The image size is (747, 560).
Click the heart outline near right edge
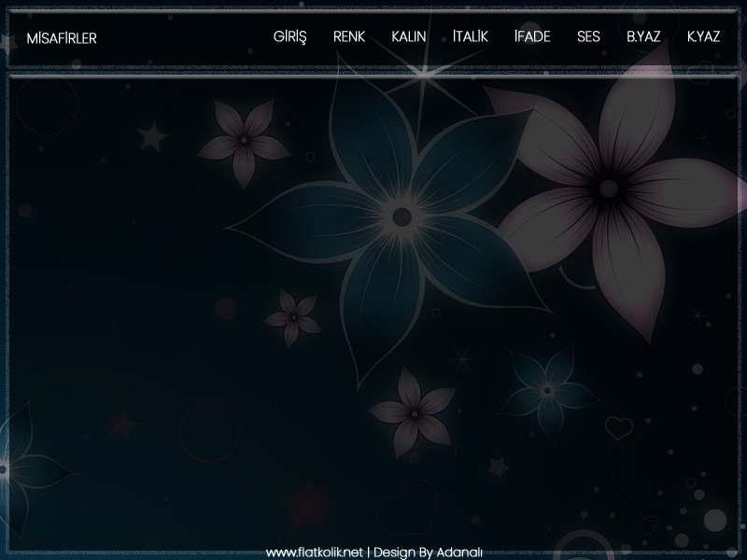coord(618,427)
